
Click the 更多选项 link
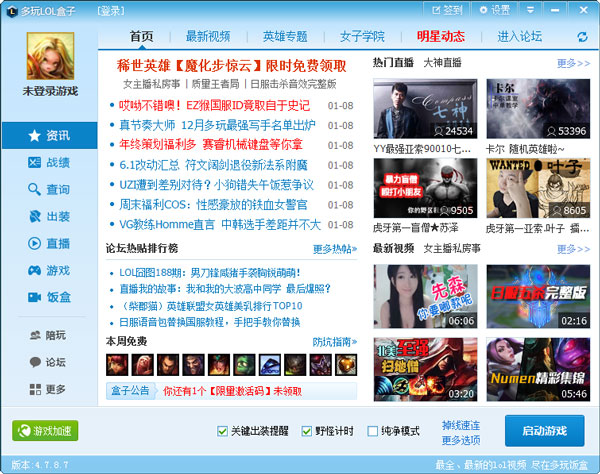(x=461, y=440)
